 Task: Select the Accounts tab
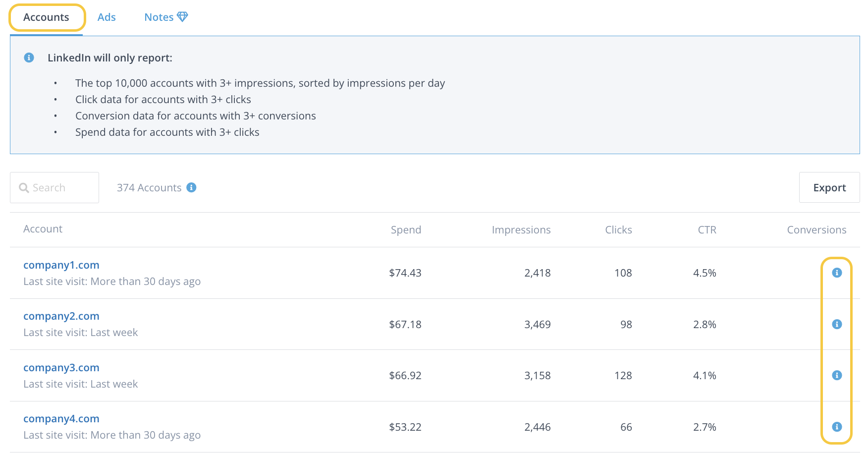[x=46, y=17]
